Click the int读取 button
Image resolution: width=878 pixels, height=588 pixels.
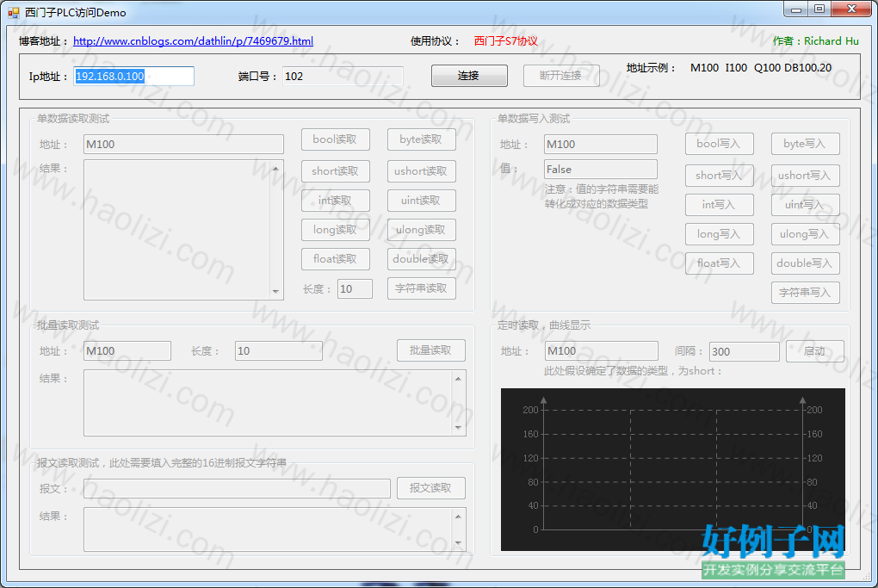[x=336, y=201]
